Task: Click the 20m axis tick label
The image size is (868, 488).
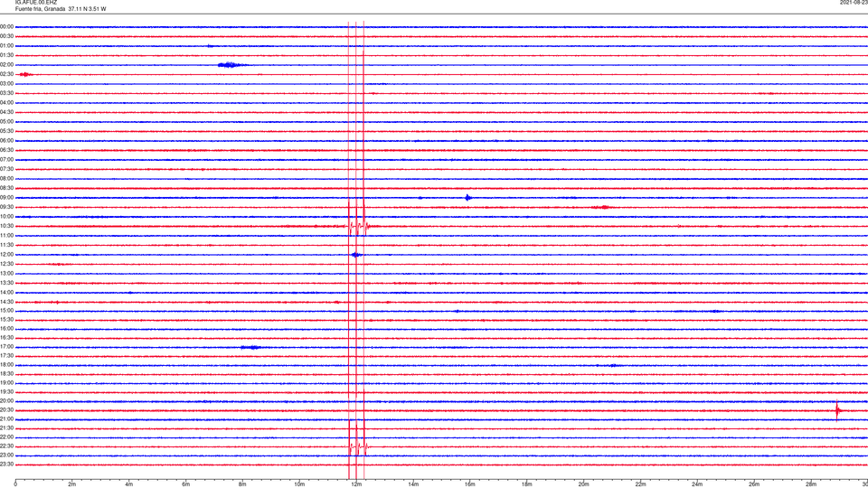Action: tap(584, 484)
